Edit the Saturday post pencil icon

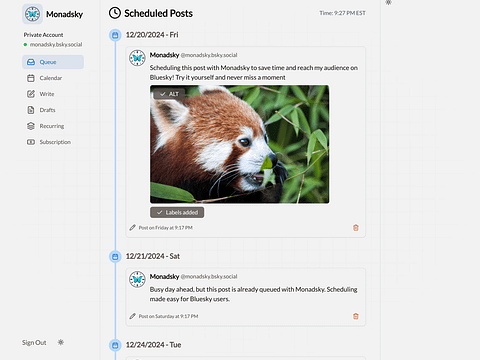132,316
